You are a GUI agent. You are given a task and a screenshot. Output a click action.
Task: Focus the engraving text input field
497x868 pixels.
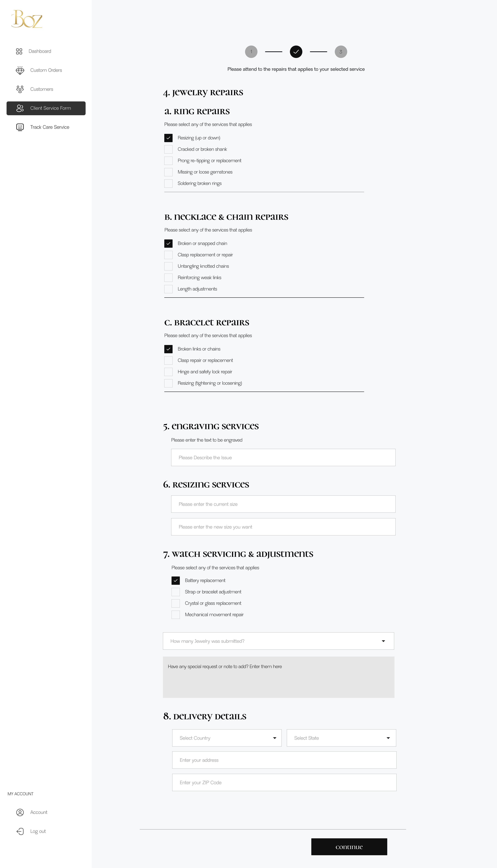[283, 457]
